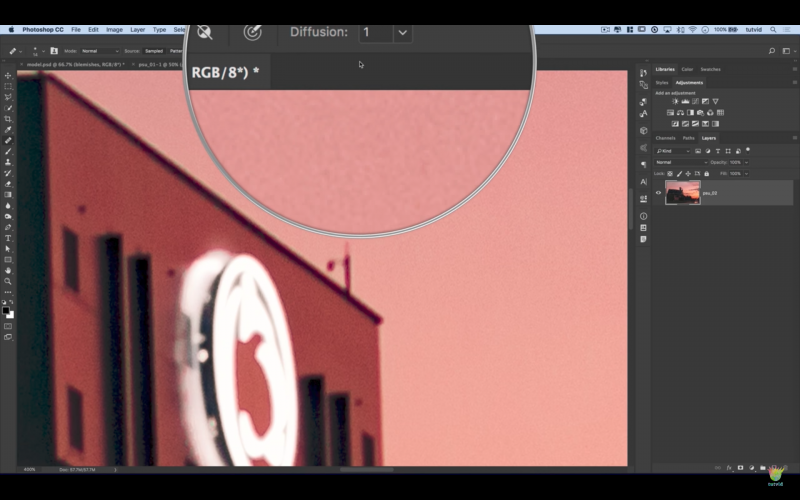Open the File menu
Image resolution: width=800 pixels, height=500 pixels.
[76, 30]
